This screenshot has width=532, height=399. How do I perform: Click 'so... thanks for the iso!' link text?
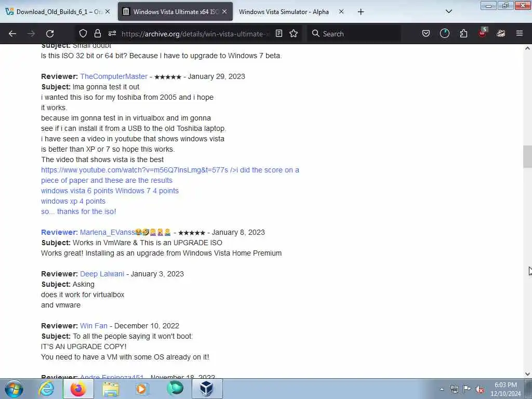pos(78,211)
